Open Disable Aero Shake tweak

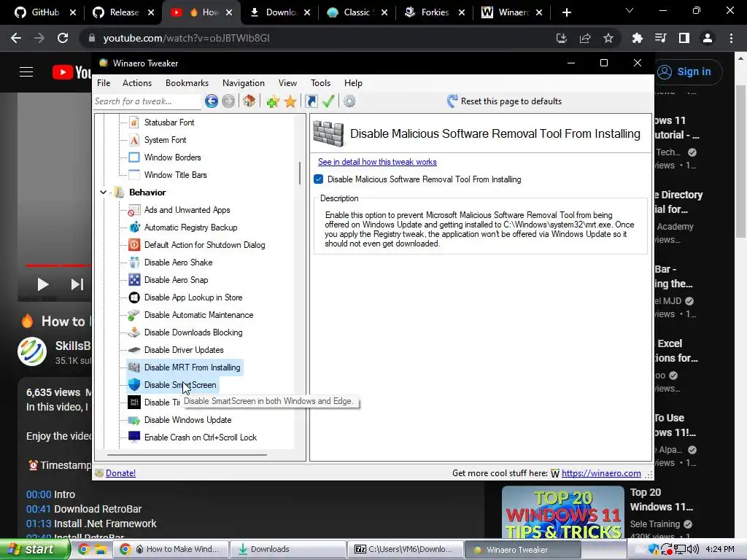point(178,262)
